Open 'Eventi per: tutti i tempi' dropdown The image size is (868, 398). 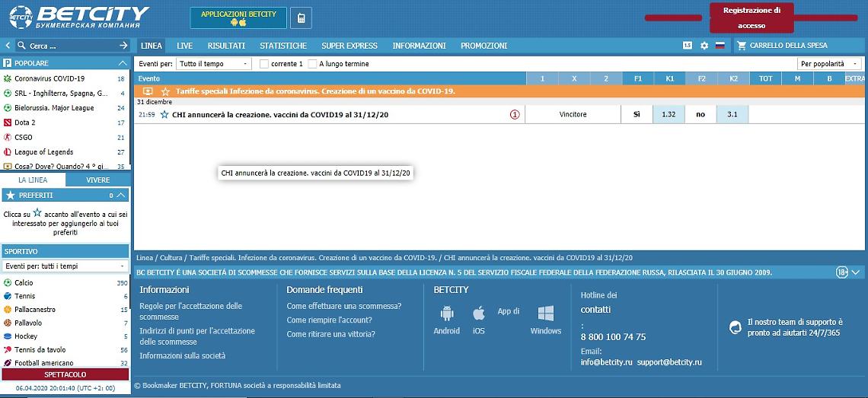65,266
